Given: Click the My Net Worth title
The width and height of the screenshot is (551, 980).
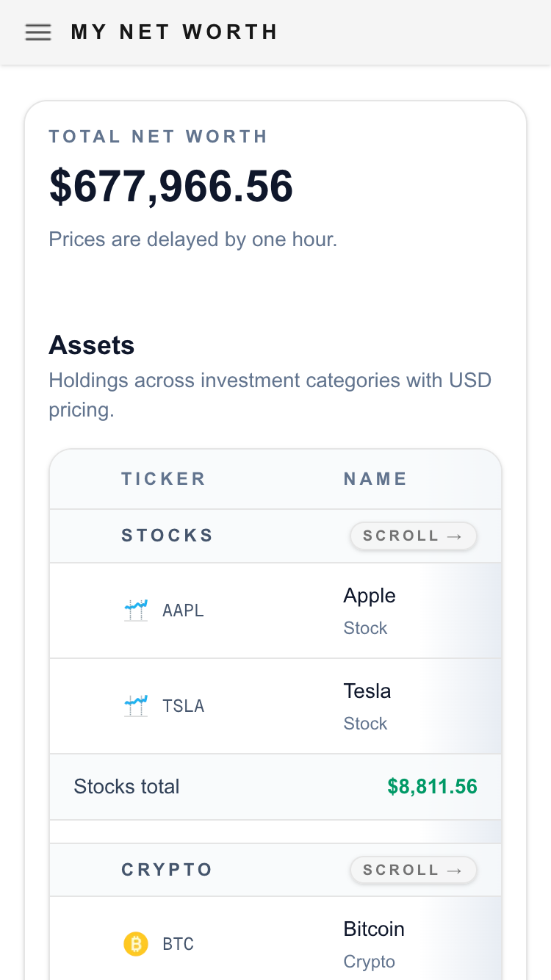Looking at the screenshot, I should point(175,32).
